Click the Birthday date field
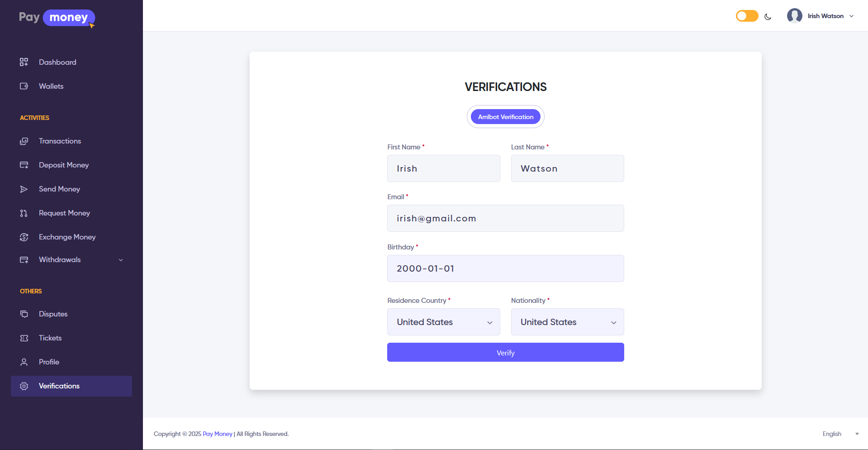Screen dimensions: 868x450 [x=505, y=268]
